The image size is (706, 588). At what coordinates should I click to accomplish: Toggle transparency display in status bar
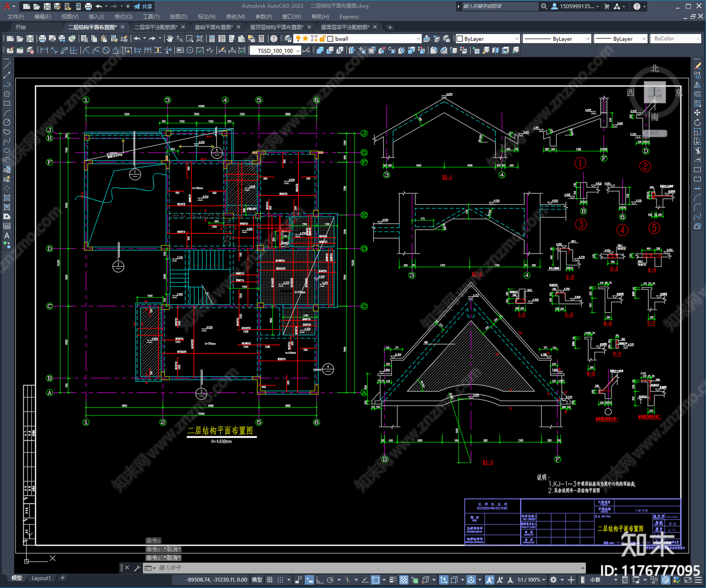pos(403,580)
